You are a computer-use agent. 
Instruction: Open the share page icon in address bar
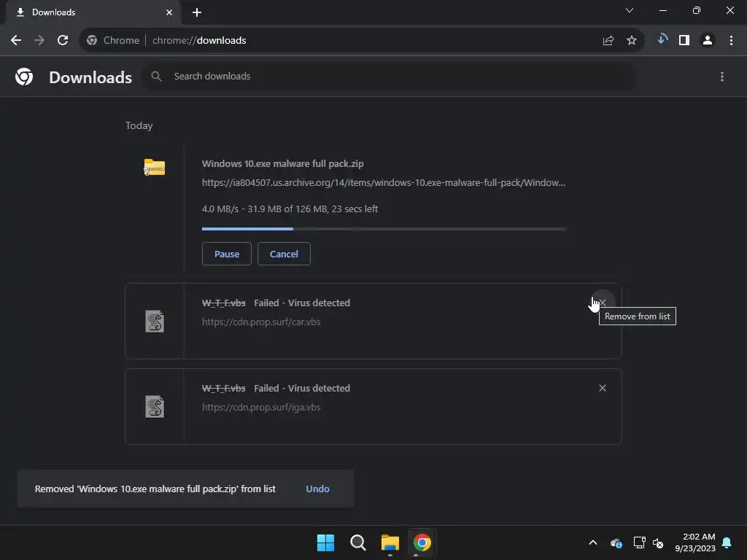[608, 41]
